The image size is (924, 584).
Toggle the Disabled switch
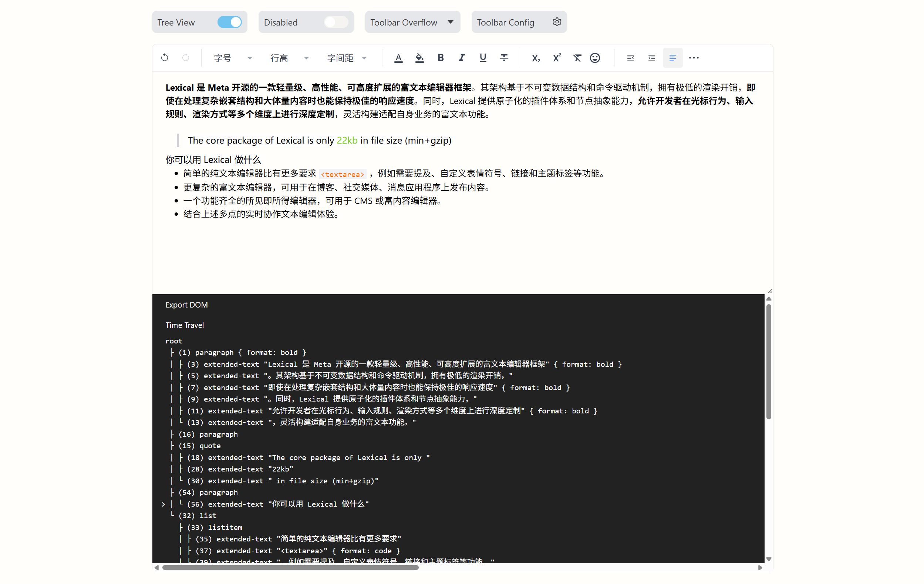click(336, 22)
